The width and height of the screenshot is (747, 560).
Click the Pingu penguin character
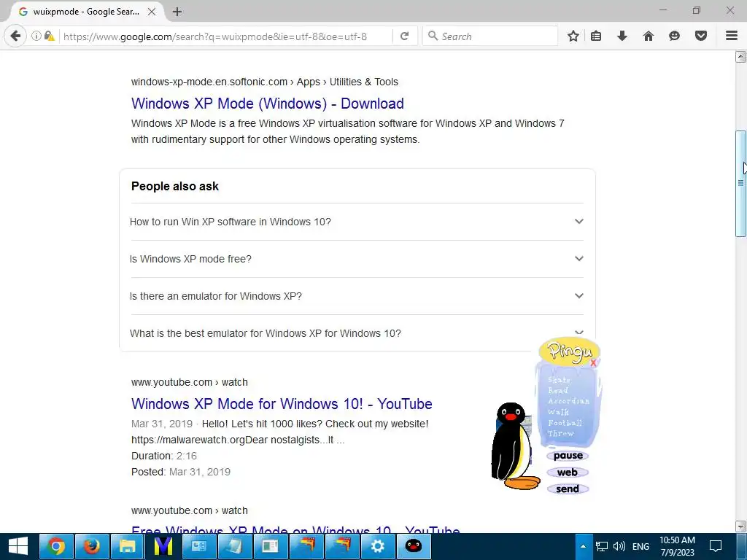pyautogui.click(x=514, y=446)
